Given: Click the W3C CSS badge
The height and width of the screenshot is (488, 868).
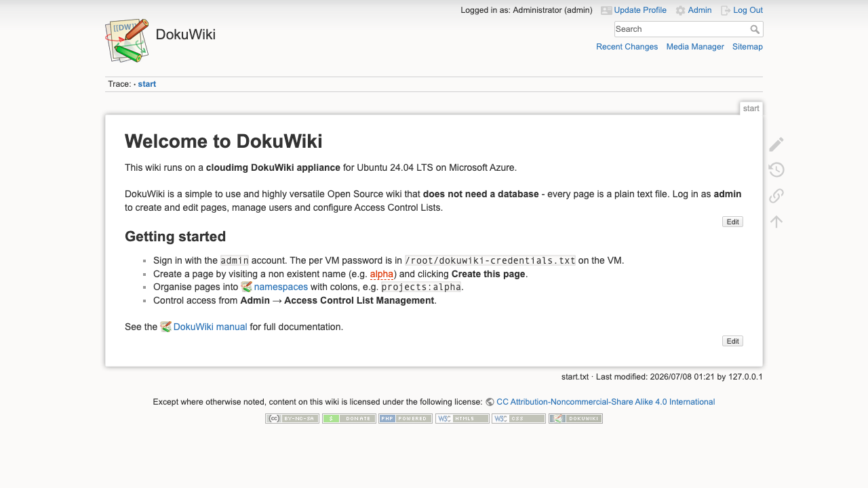Looking at the screenshot, I should 519,418.
